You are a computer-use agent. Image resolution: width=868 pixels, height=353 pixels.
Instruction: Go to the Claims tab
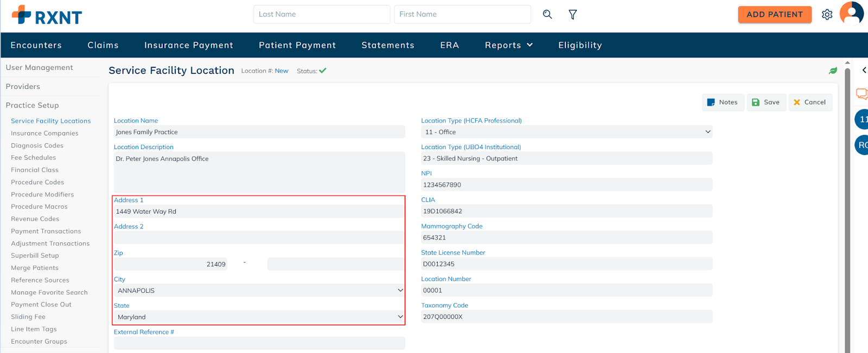[103, 45]
